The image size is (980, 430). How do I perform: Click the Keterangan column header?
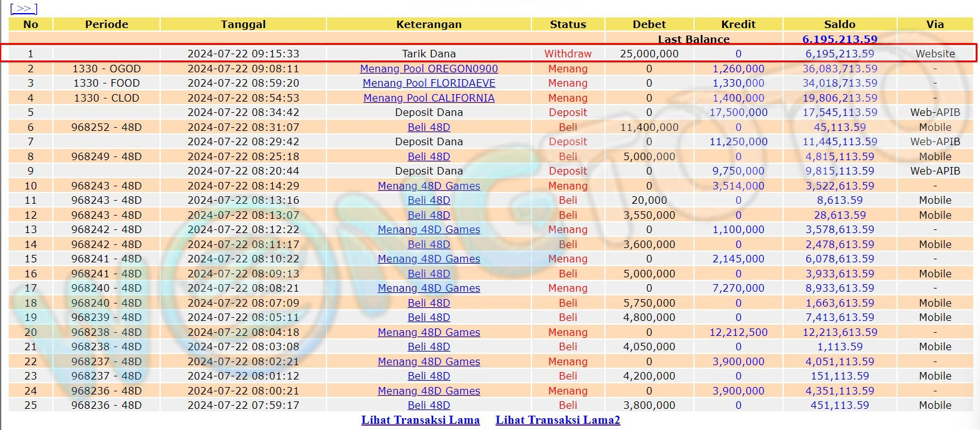429,24
